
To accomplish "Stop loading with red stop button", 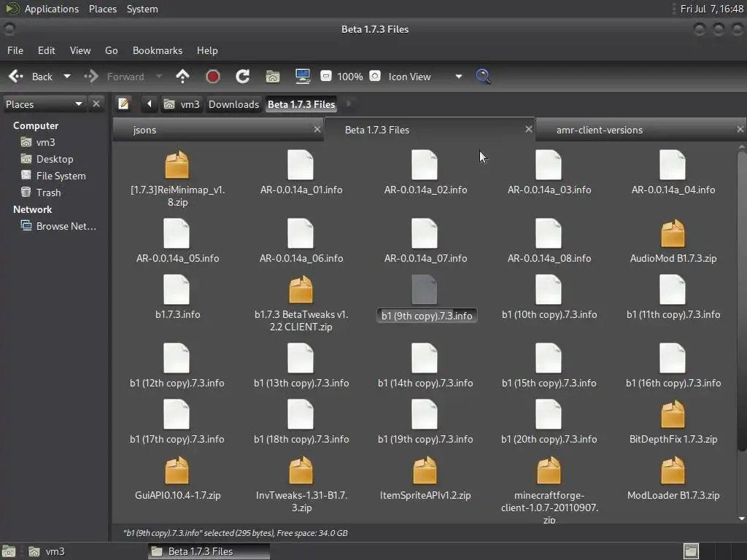I will click(212, 76).
